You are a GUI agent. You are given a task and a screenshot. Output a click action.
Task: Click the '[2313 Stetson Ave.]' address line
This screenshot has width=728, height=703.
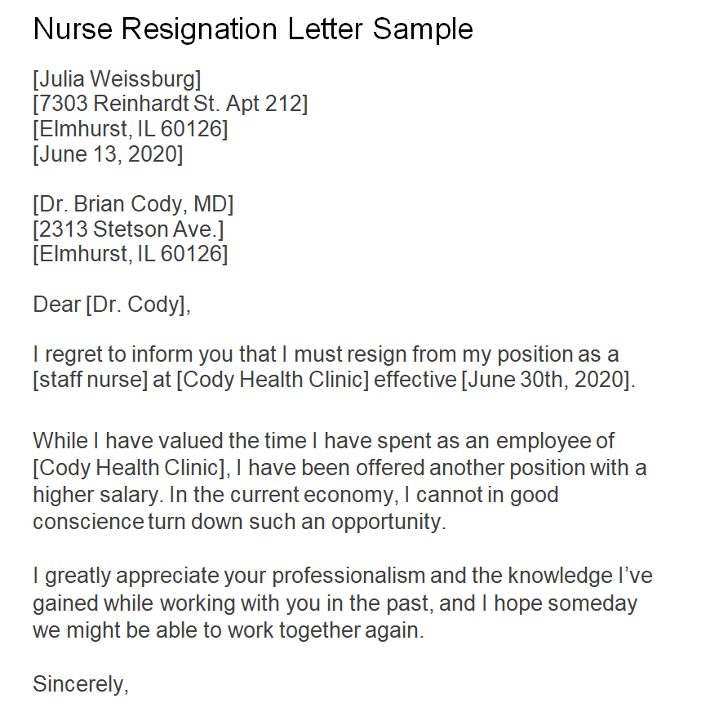[128, 229]
